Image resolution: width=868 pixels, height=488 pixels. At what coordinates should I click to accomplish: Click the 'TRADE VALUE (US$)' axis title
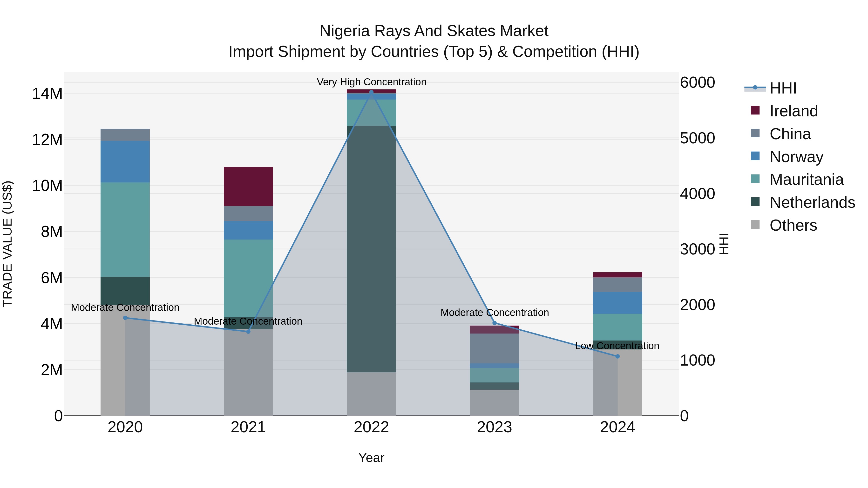pyautogui.click(x=7, y=244)
